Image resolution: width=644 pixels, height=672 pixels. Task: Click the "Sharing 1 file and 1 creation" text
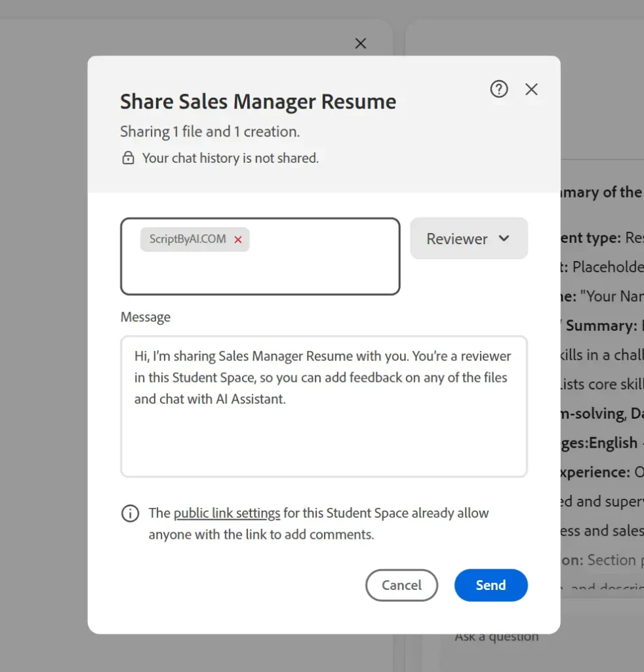point(210,132)
